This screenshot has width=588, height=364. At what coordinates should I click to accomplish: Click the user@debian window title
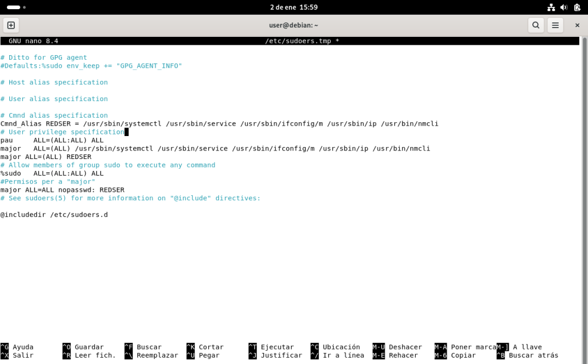click(293, 25)
